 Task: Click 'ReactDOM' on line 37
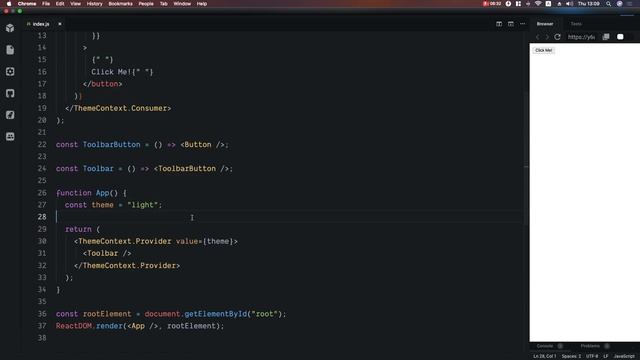73,326
